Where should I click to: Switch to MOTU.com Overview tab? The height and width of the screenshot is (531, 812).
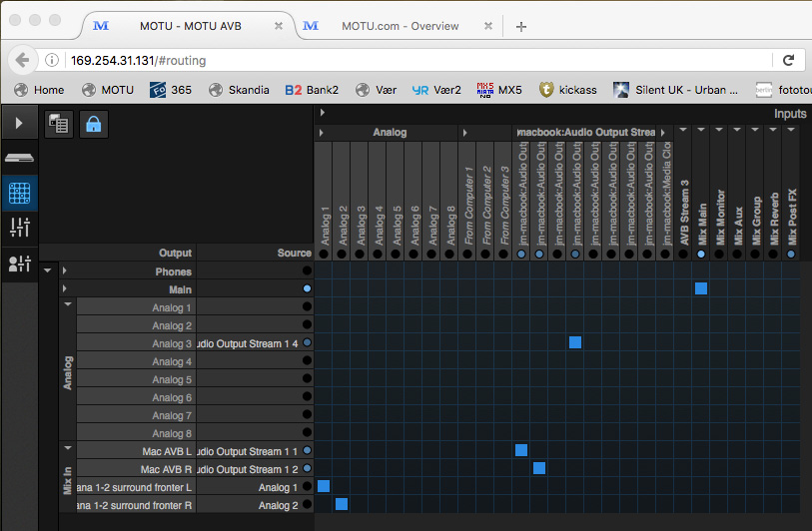(400, 26)
